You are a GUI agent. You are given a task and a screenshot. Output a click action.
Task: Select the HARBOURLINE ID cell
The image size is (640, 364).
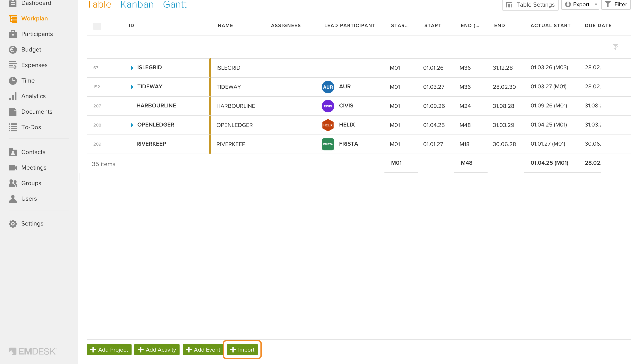(x=156, y=105)
